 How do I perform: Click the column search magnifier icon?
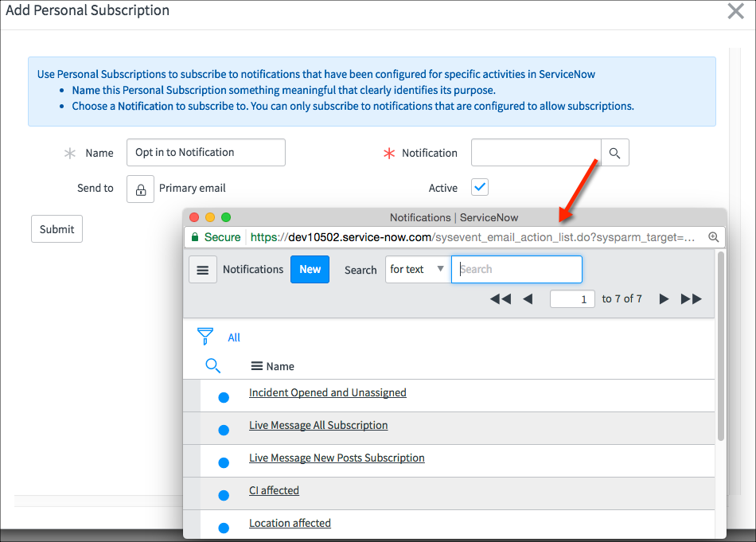212,366
